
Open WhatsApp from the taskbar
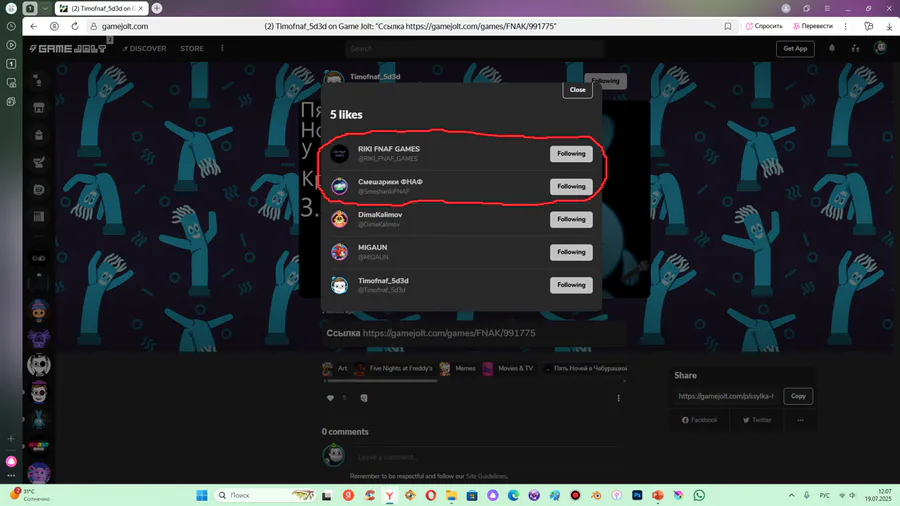(x=699, y=495)
